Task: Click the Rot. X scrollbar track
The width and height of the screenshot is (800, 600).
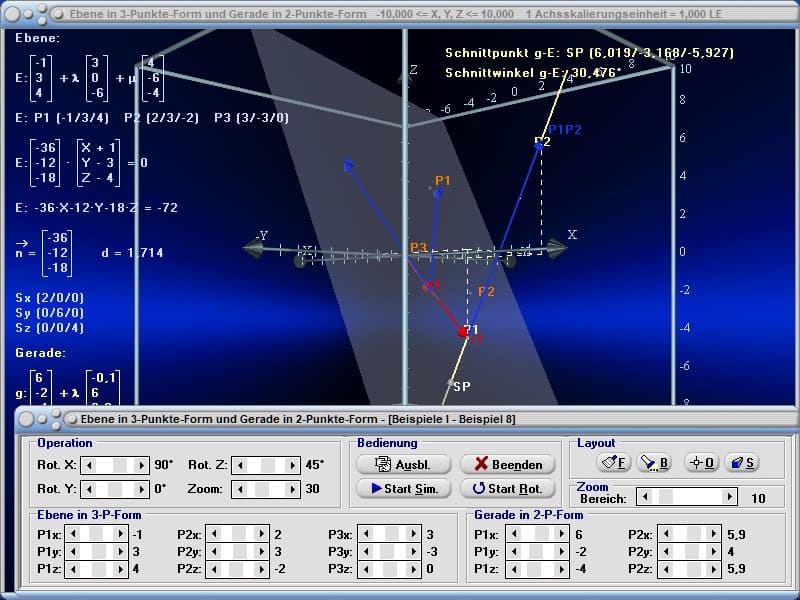Action: click(115, 465)
